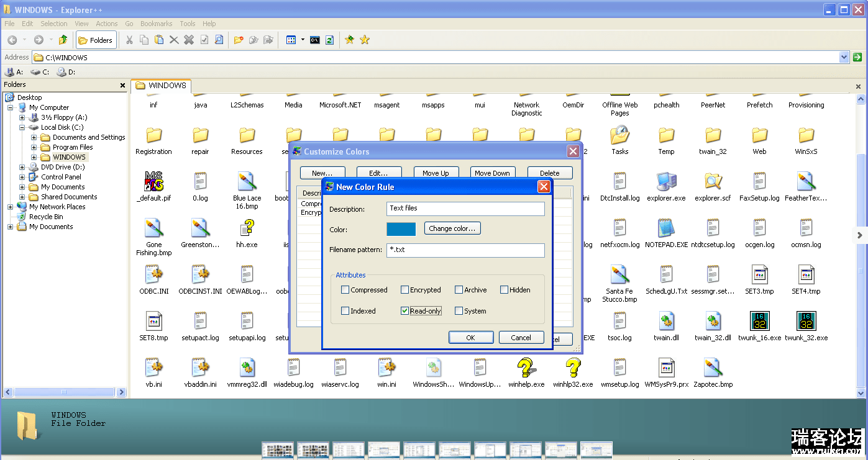Collapse the My Computer tree node
Screen dimensions: 868x460
click(x=11, y=107)
